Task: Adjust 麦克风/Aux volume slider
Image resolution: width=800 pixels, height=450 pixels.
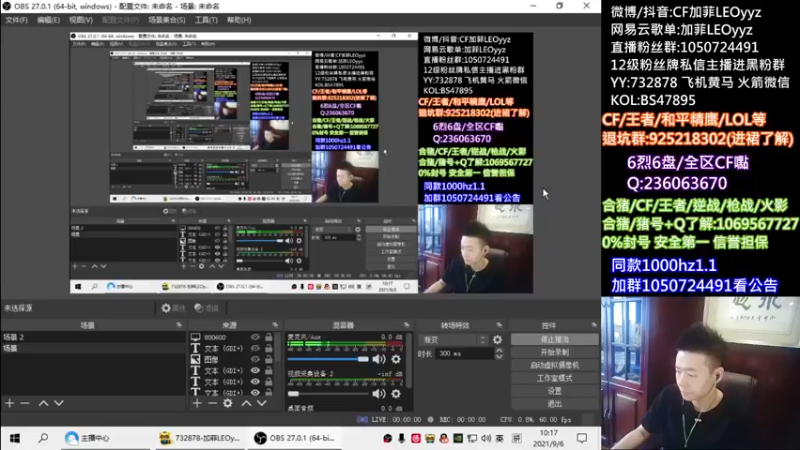Action: 328,359
